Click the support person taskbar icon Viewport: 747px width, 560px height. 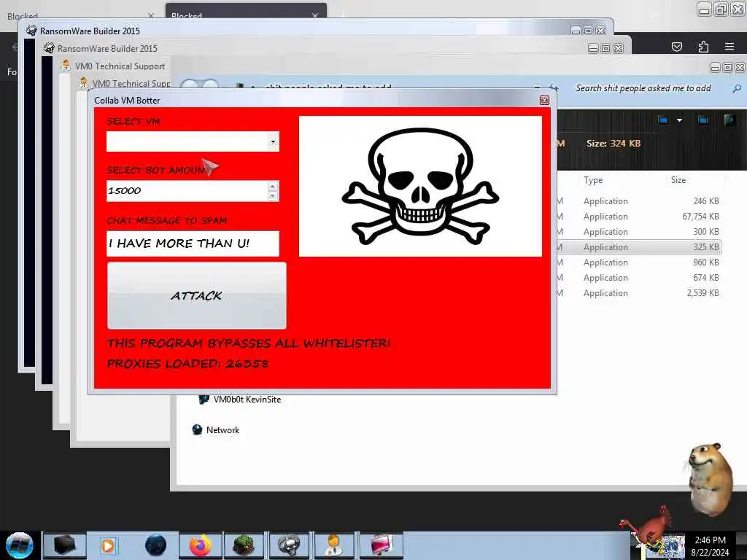[334, 545]
